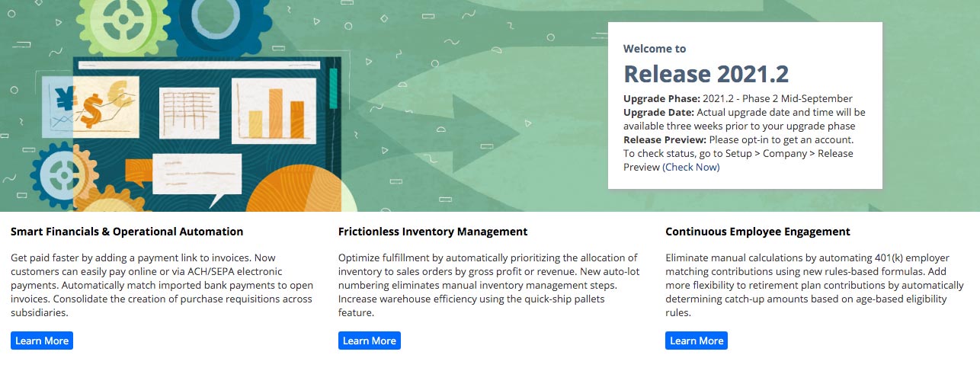Follow the Check Now release preview link
980x371 pixels.
690,167
